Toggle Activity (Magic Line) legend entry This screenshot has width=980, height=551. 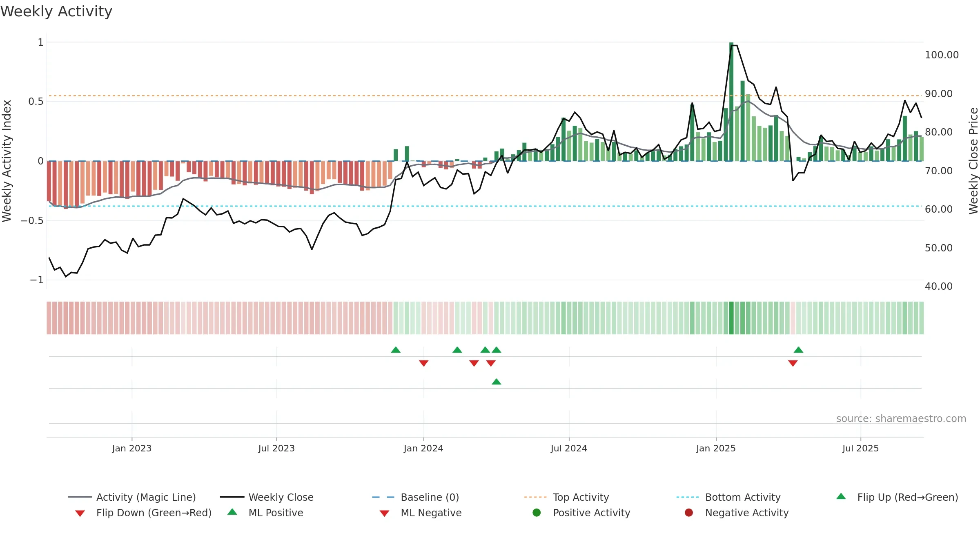click(x=132, y=497)
